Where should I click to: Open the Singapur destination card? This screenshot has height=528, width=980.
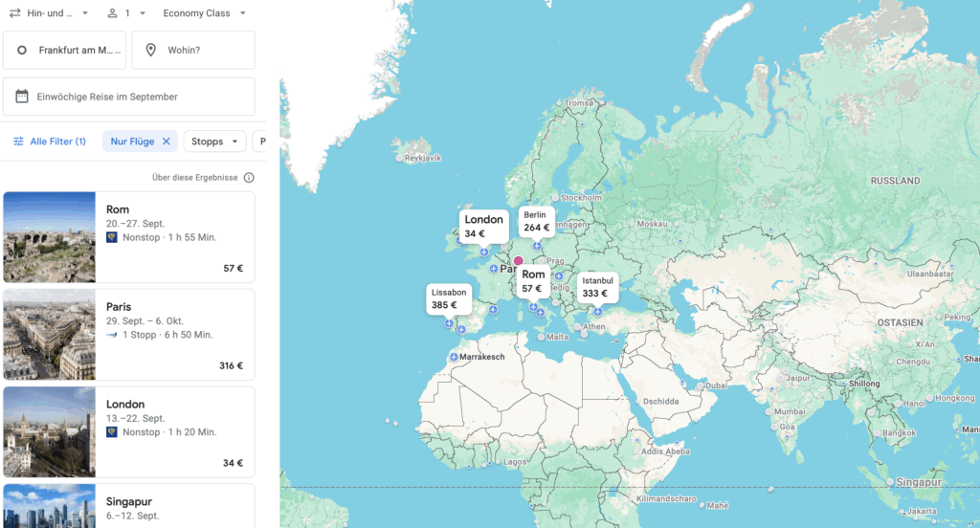pos(129,506)
